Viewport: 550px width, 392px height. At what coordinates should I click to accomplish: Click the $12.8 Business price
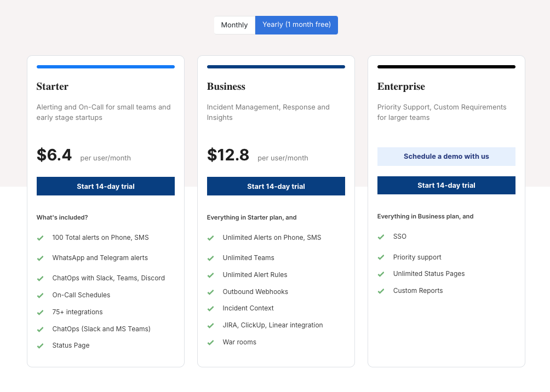pyautogui.click(x=228, y=155)
